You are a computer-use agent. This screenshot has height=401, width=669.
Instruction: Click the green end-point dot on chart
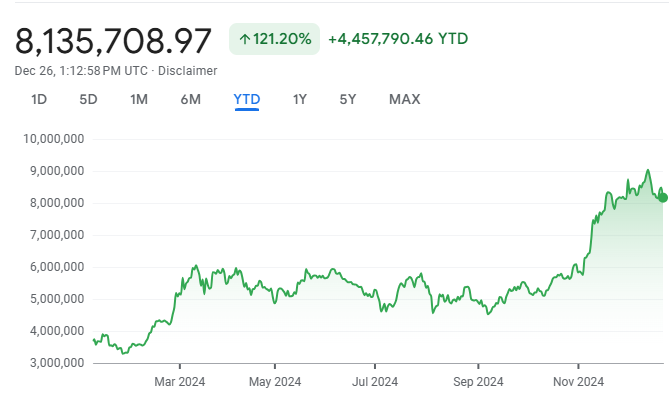663,198
